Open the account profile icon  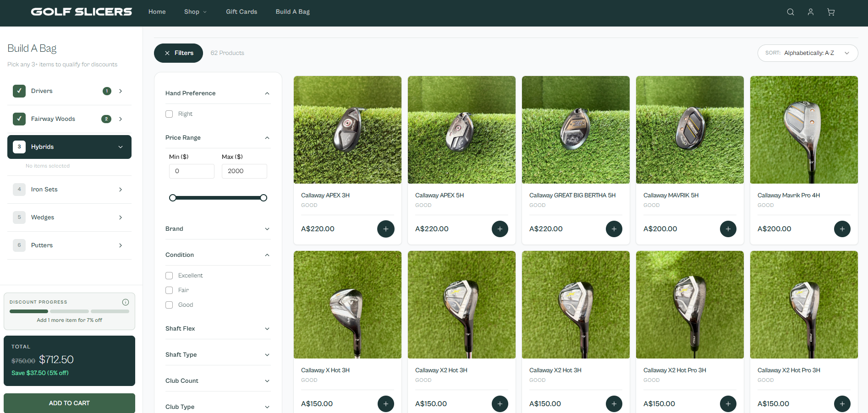coord(811,12)
